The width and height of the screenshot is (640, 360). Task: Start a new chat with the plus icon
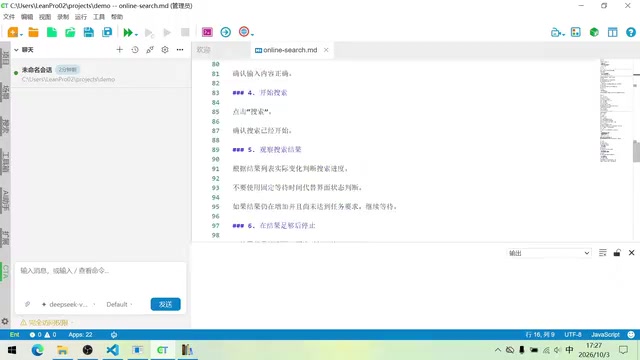(x=120, y=49)
